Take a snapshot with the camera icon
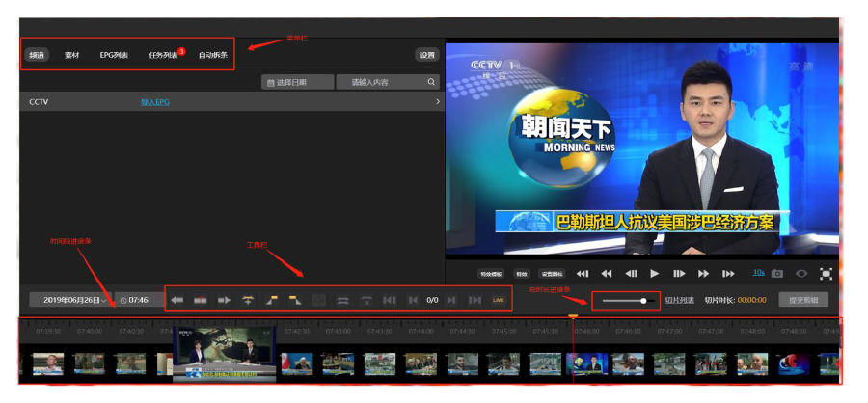Viewport: 868px width, 403px height. pos(777,274)
